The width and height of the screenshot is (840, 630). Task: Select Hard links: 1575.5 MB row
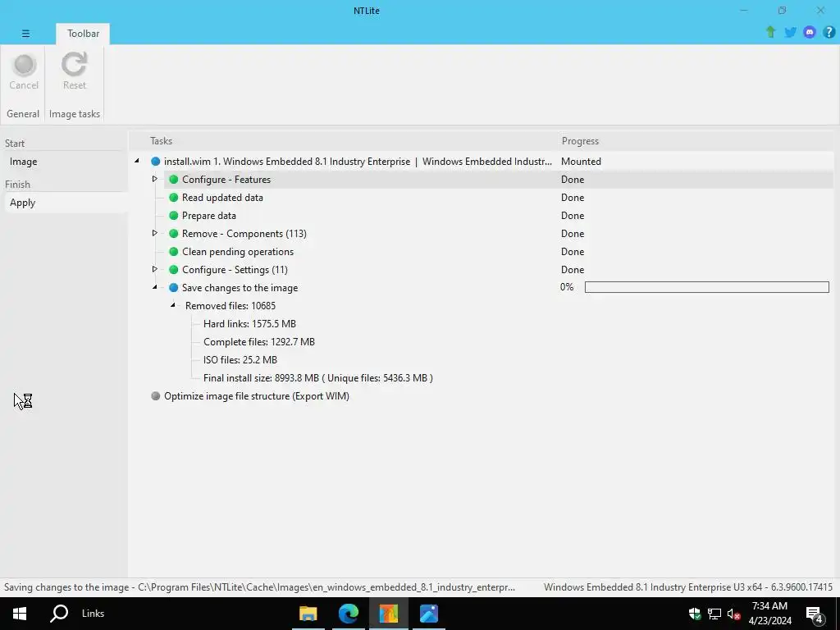click(x=249, y=323)
